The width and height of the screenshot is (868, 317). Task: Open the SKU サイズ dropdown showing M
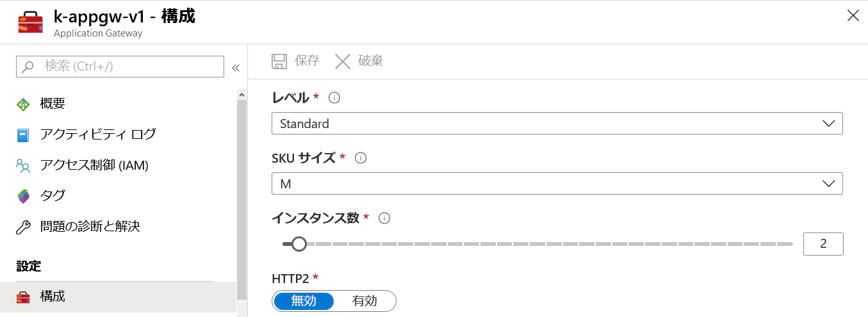point(557,184)
